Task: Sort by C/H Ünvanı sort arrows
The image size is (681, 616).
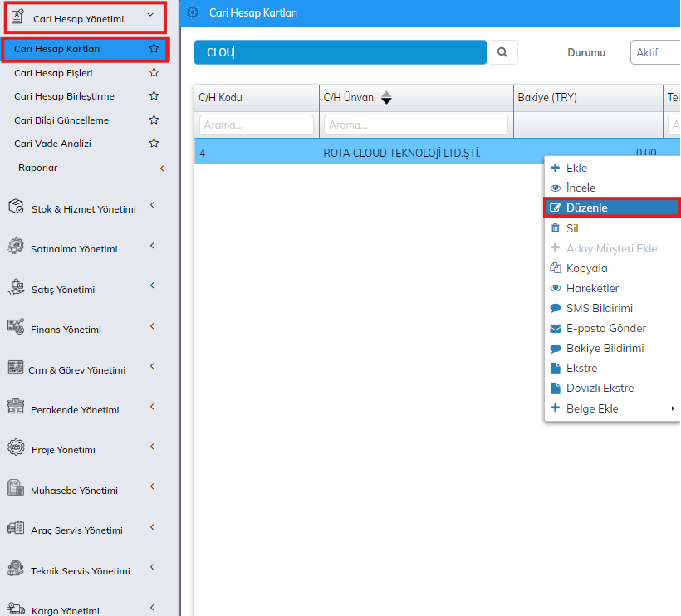Action: [x=386, y=98]
